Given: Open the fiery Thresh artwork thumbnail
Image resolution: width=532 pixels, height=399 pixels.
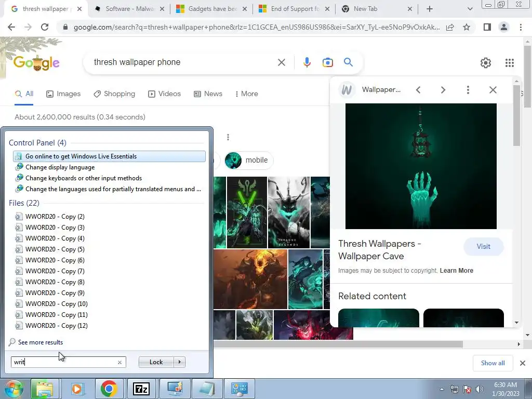Looking at the screenshot, I should (x=250, y=279).
